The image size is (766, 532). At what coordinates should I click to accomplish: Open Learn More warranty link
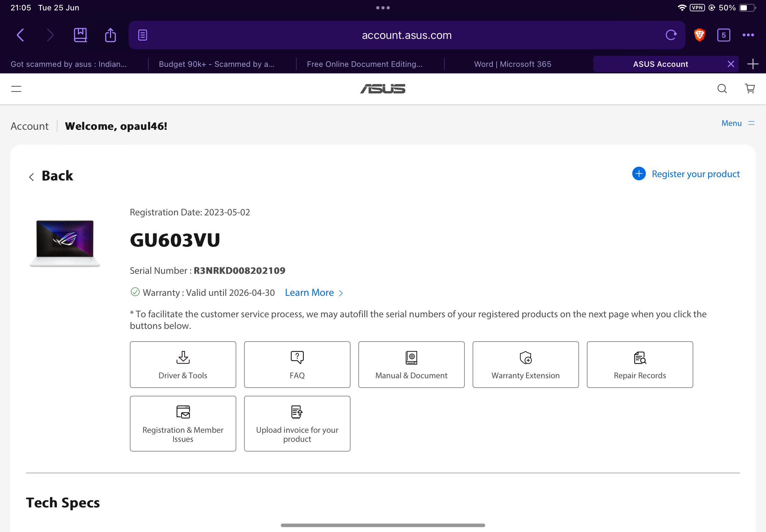tap(309, 292)
